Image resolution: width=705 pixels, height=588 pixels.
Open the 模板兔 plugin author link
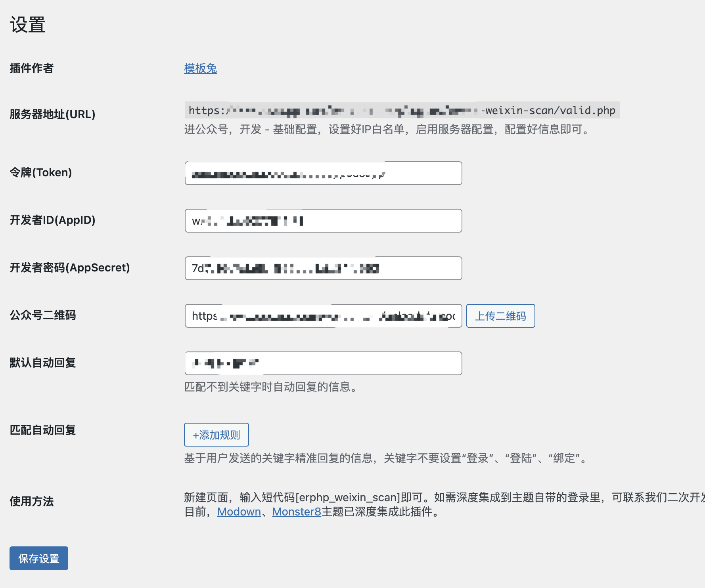[x=200, y=69]
